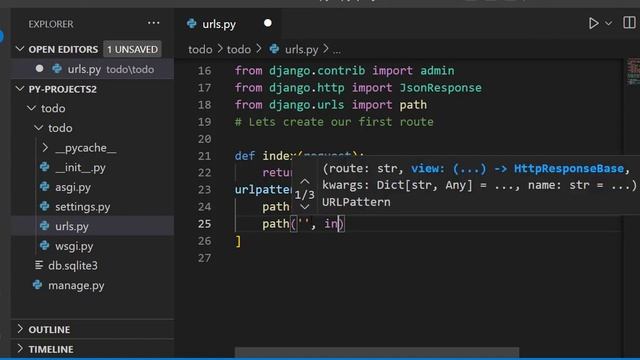Open db.sqlite3 file
The height and width of the screenshot is (360, 640).
73,265
